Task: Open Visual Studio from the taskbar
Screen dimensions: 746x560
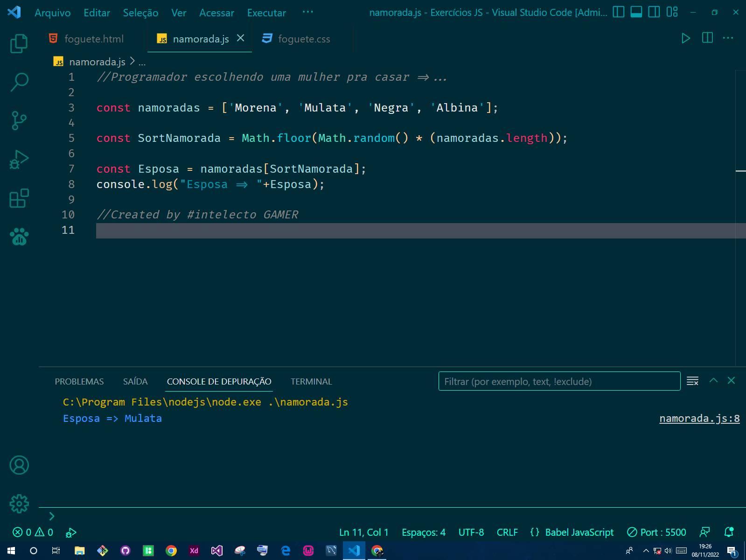Action: pos(217,551)
